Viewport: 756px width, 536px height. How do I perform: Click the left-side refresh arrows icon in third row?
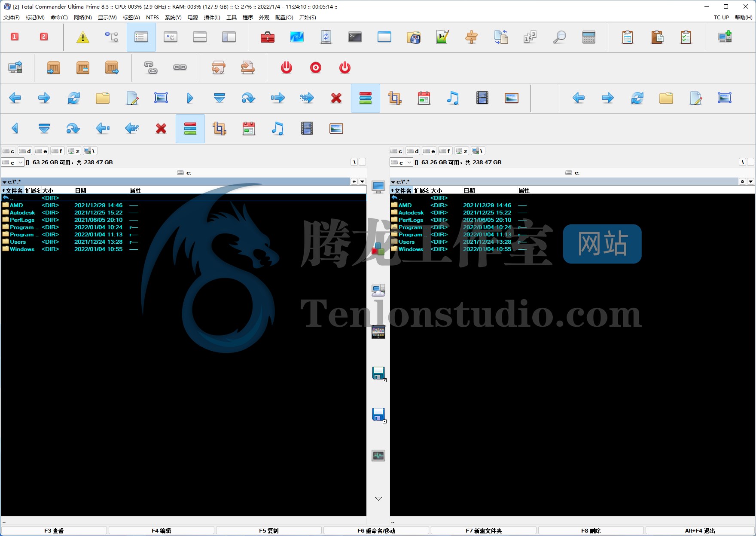pyautogui.click(x=73, y=98)
